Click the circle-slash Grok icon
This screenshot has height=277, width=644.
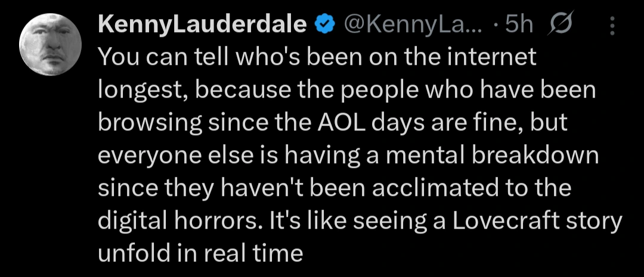[x=561, y=24]
